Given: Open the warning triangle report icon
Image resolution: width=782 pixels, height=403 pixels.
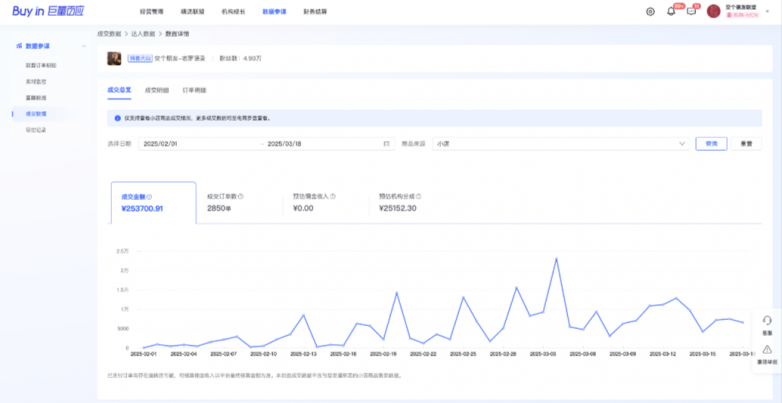Looking at the screenshot, I should [767, 349].
